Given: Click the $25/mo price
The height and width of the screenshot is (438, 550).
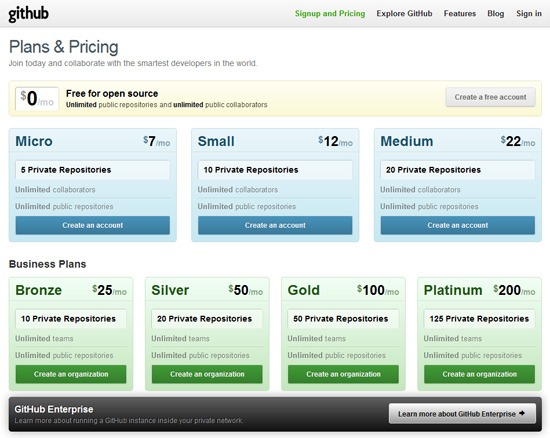Looking at the screenshot, I should [109, 290].
